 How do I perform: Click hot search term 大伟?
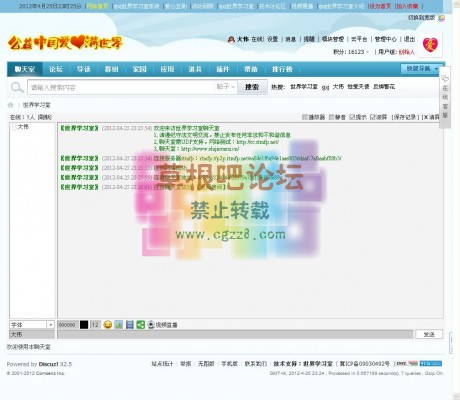tap(338, 87)
